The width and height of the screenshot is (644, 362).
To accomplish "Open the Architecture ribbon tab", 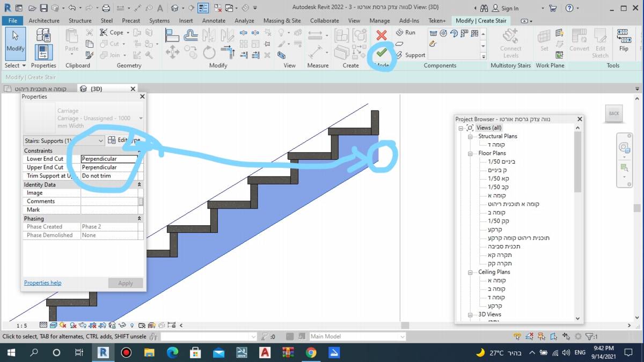I will [x=44, y=20].
